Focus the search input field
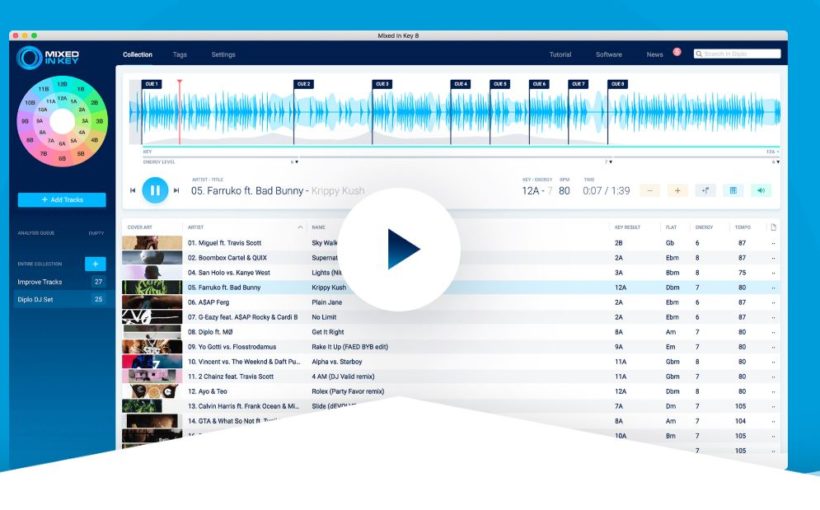This screenshot has height=510, width=820. [737, 54]
